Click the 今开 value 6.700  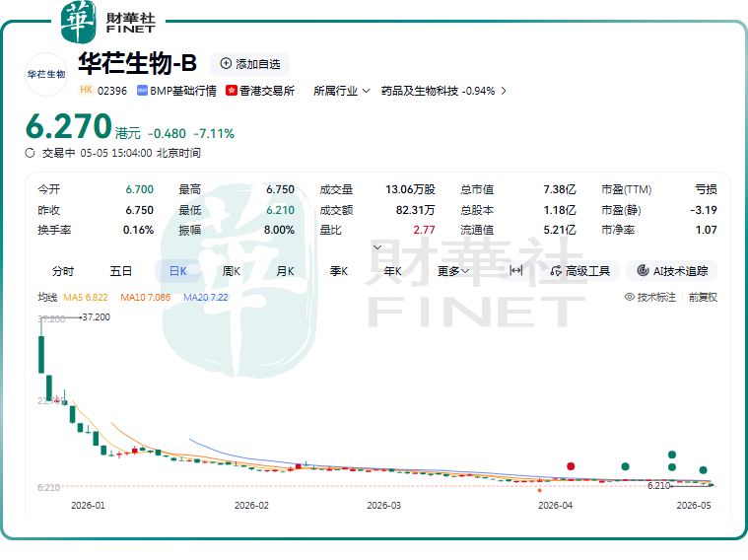coord(139,189)
